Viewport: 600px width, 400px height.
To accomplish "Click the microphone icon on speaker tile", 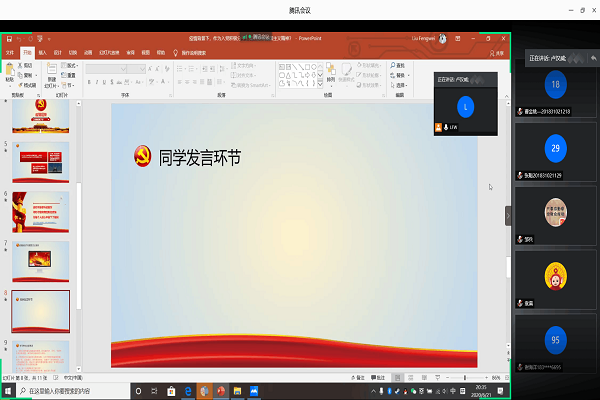I will click(446, 128).
